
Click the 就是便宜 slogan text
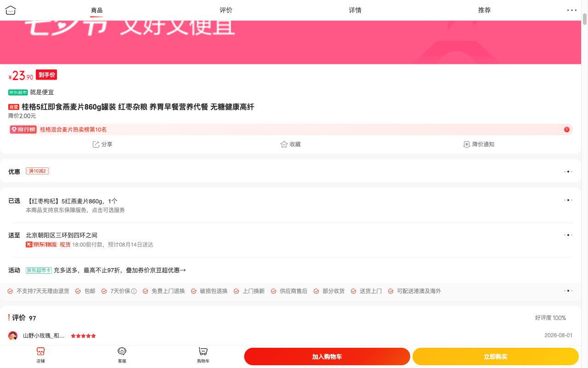[x=42, y=92]
